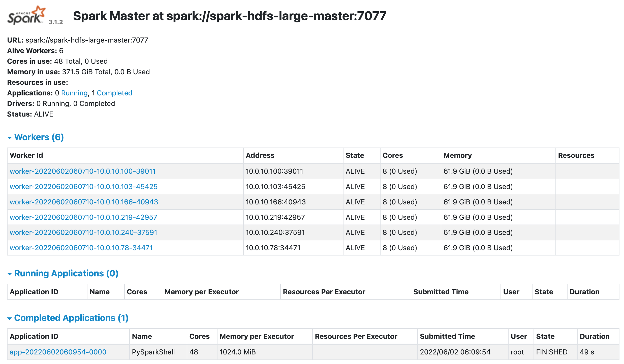624x364 pixels.
Task: Open application app-20220602060954-0000
Action: 58,352
